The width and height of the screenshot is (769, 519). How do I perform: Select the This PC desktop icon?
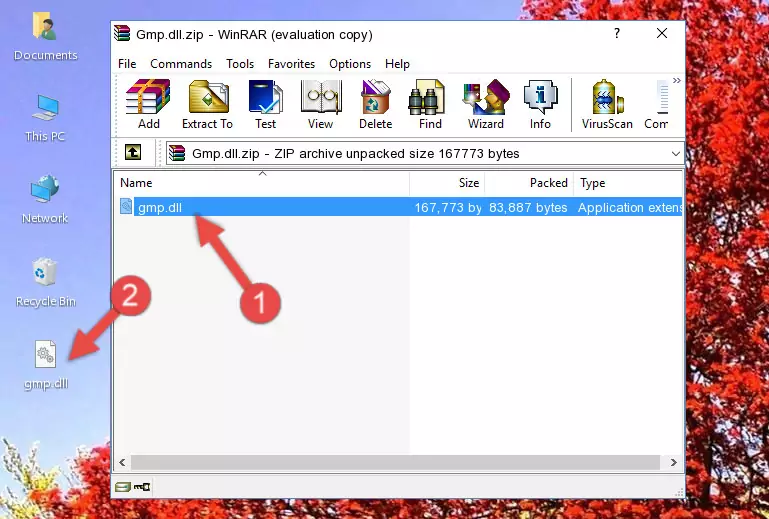click(x=45, y=118)
